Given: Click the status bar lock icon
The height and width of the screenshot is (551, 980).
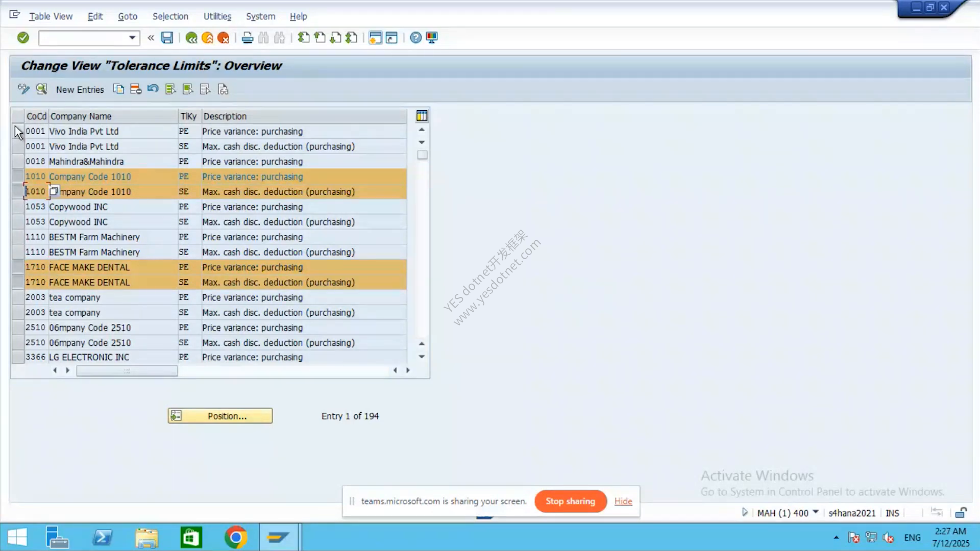Looking at the screenshot, I should [961, 512].
